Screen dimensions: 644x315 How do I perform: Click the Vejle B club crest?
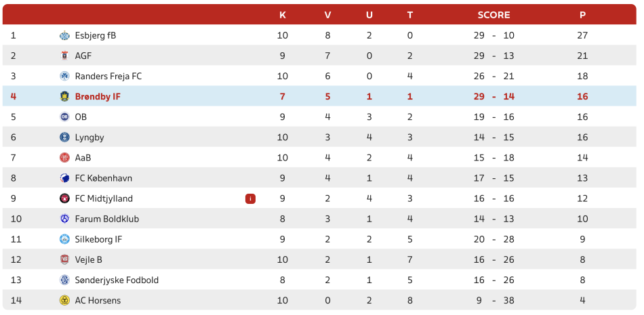64,260
